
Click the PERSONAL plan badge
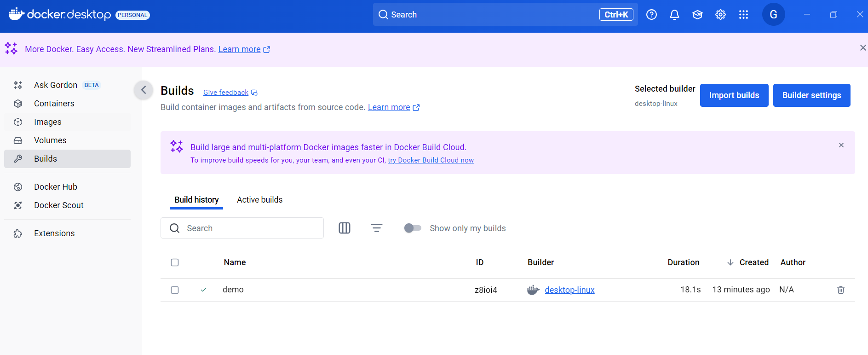pos(132,15)
